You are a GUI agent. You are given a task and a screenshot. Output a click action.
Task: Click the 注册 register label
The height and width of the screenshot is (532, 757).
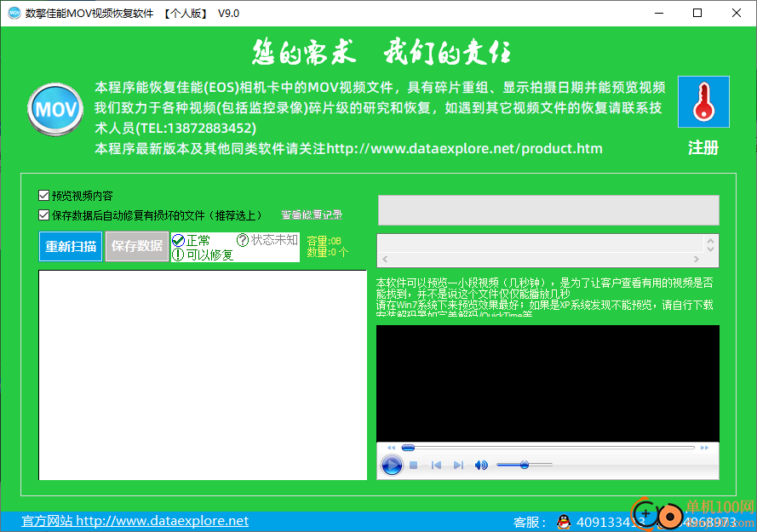pyautogui.click(x=703, y=148)
